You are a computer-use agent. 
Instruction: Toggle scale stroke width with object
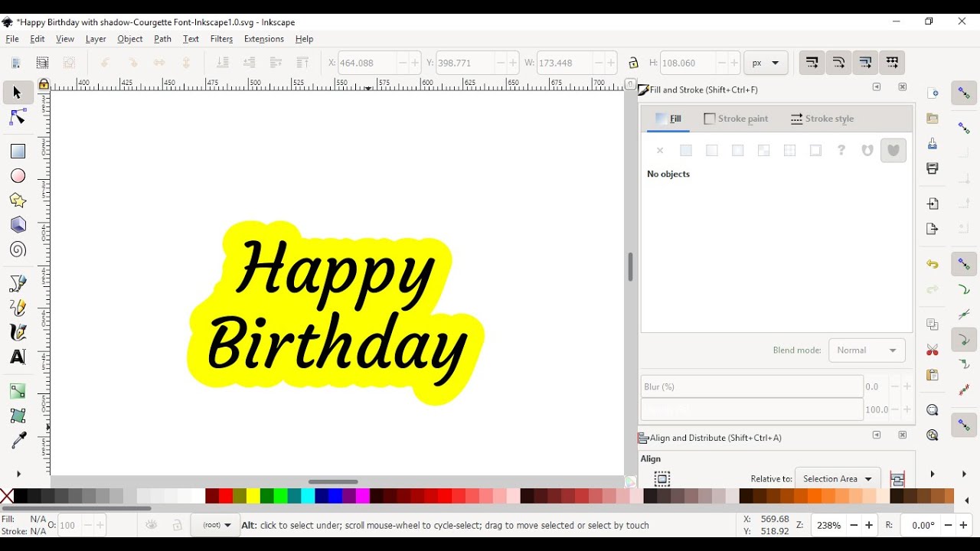coord(812,63)
